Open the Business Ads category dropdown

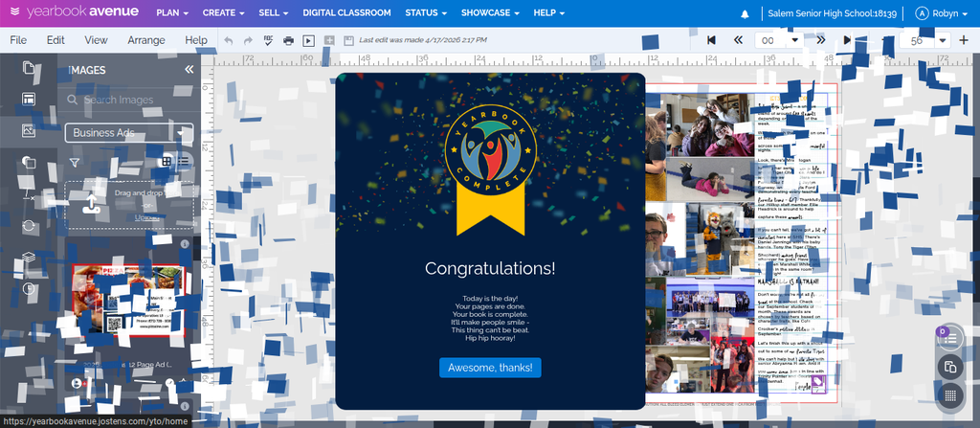point(129,133)
